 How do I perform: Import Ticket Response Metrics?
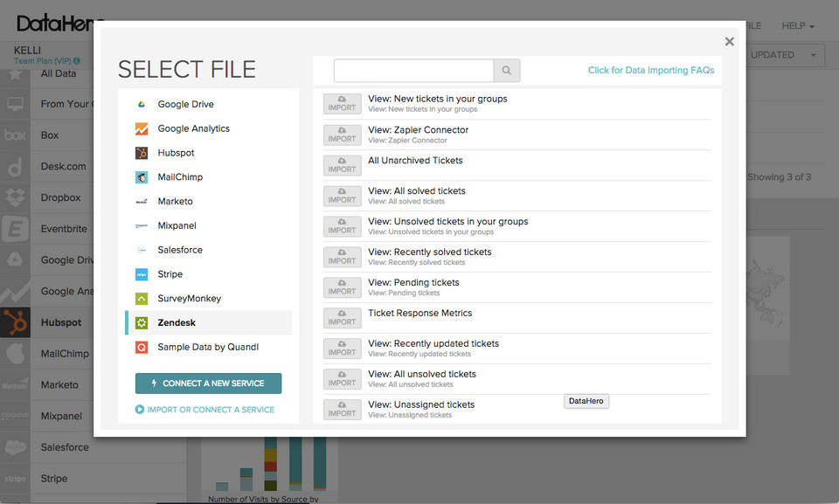343,318
